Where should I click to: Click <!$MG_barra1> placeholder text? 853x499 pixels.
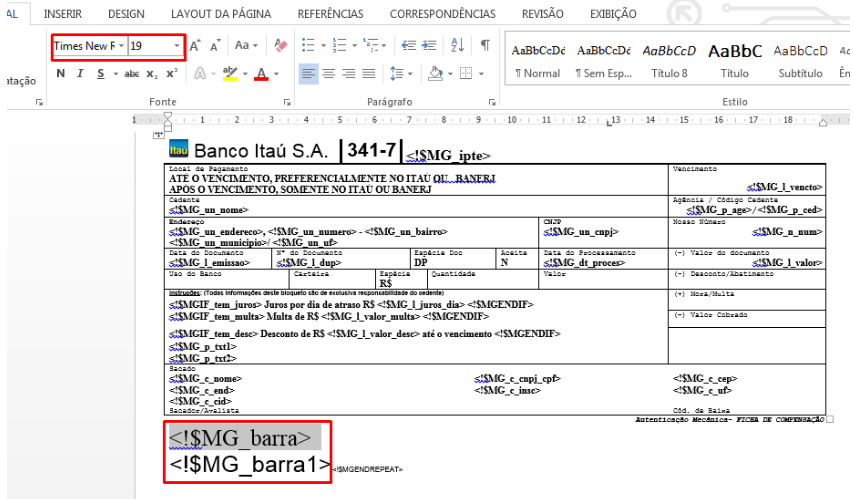click(250, 464)
